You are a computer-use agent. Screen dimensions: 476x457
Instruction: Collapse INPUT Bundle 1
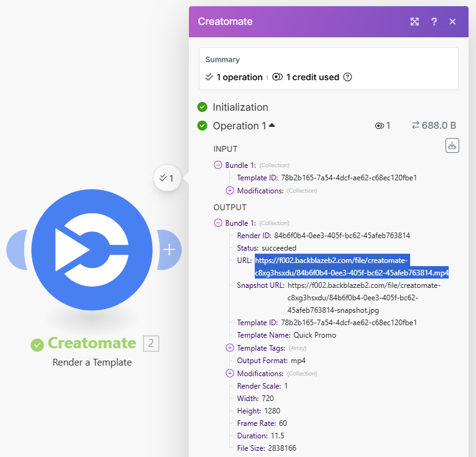[217, 165]
